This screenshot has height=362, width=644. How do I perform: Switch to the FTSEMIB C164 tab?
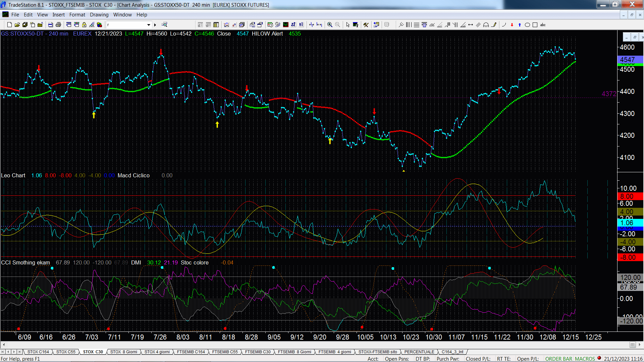pyautogui.click(x=191, y=352)
